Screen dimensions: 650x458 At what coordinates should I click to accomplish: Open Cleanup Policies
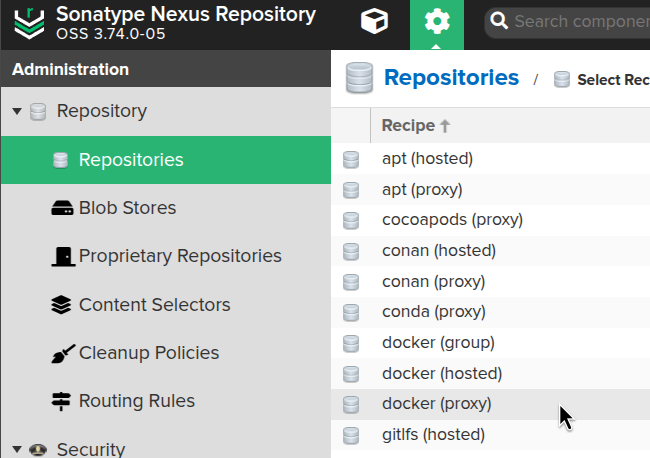tap(149, 353)
